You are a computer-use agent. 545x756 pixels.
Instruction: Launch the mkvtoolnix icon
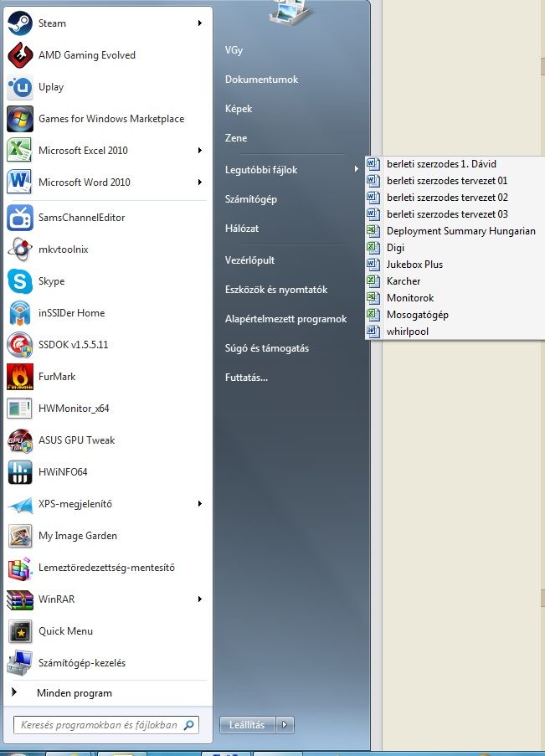pos(20,249)
